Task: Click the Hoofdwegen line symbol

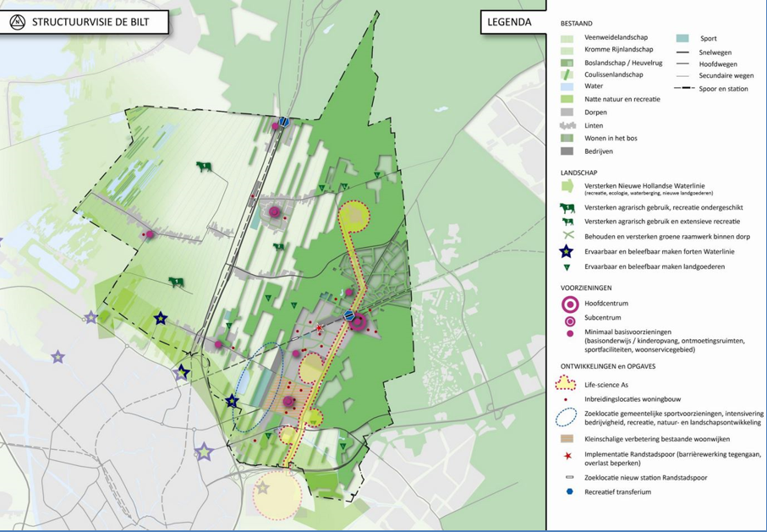Action: (x=682, y=64)
